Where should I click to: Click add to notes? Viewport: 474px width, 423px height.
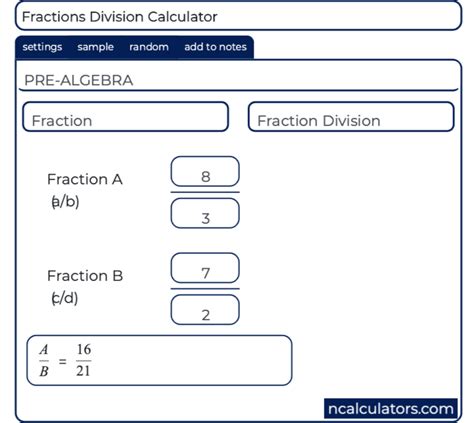(x=215, y=47)
